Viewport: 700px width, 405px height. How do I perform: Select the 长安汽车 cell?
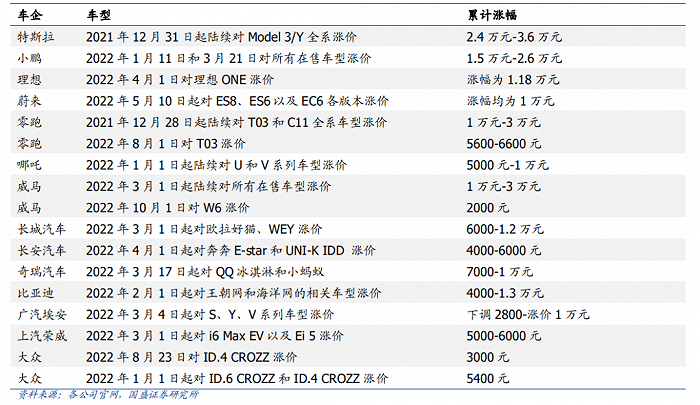[x=42, y=251]
